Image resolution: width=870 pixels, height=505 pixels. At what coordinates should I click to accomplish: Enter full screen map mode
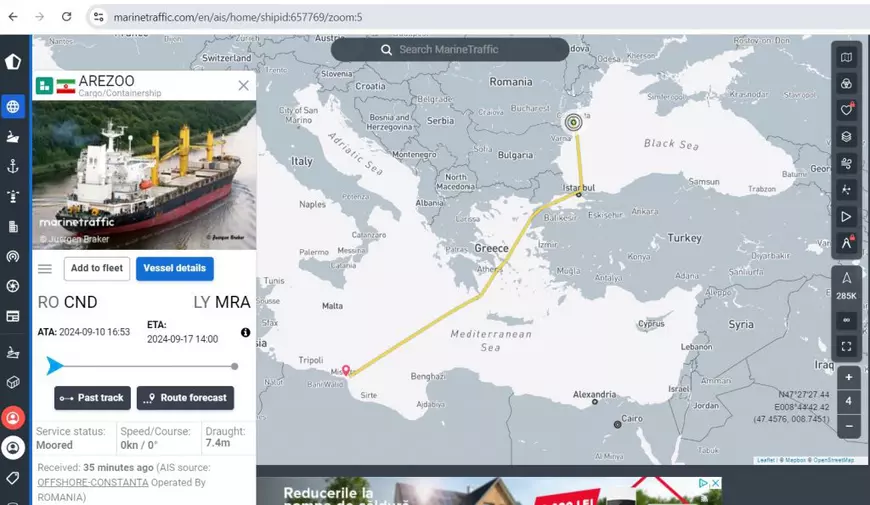[x=847, y=346]
